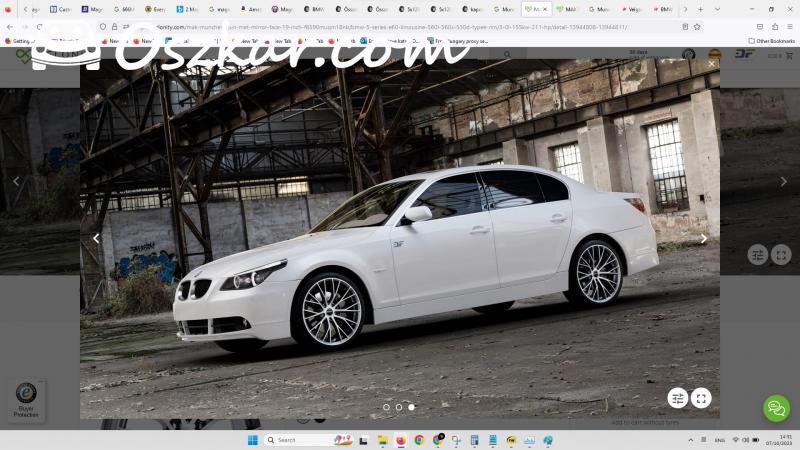Open File Explorer from the taskbar

click(x=382, y=440)
